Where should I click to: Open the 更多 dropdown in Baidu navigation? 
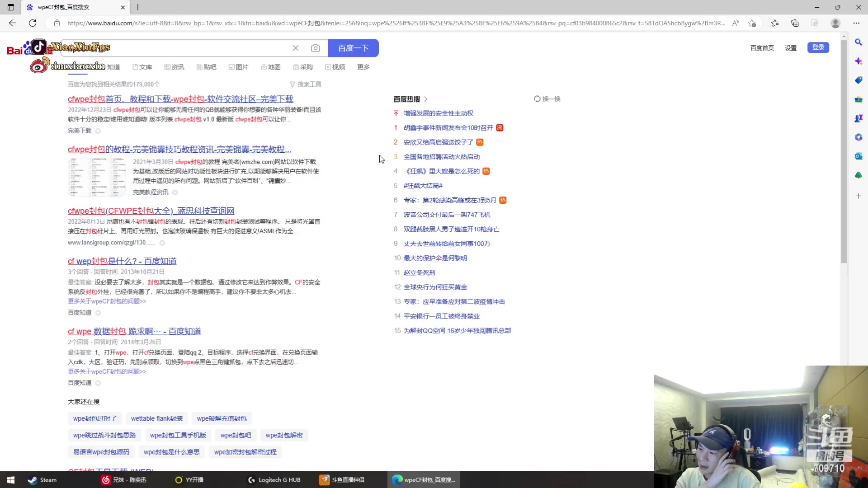(363, 66)
